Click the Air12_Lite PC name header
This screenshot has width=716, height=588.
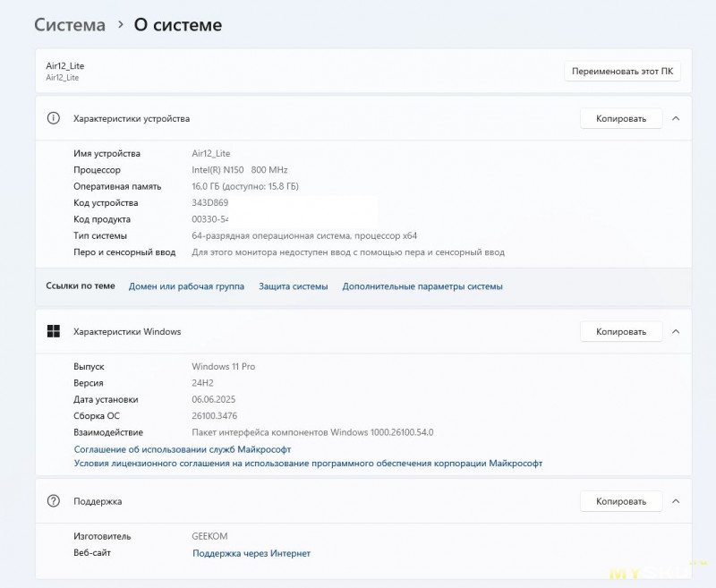click(64, 65)
